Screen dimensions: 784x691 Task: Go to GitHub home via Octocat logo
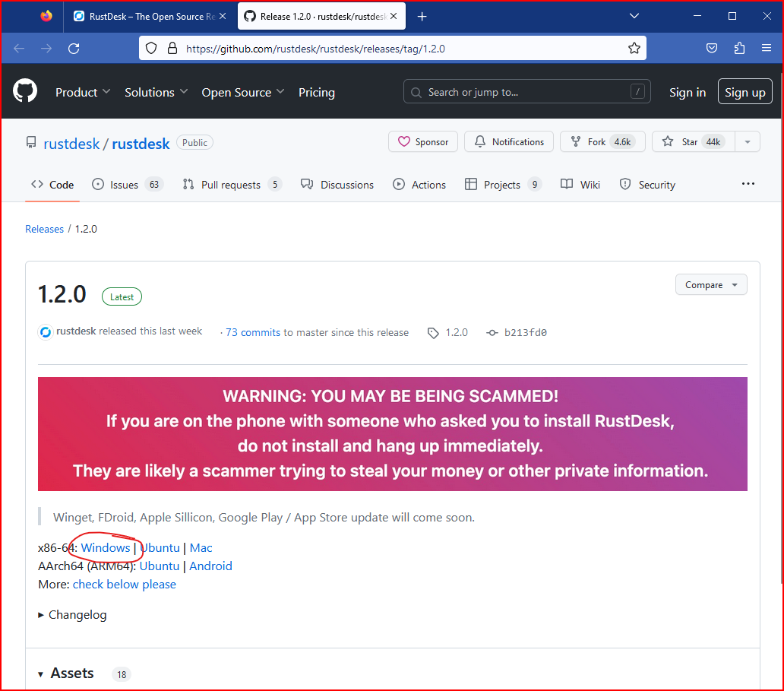click(x=25, y=91)
